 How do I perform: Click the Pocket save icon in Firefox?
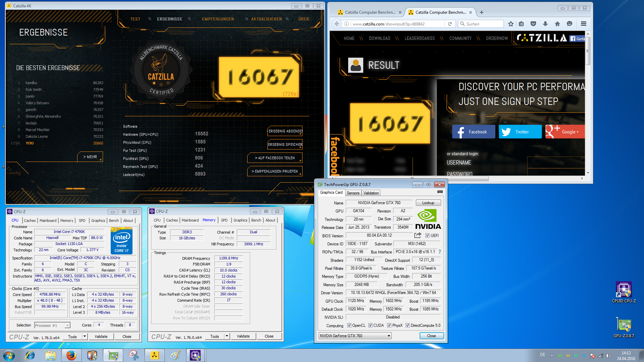pyautogui.click(x=533, y=24)
